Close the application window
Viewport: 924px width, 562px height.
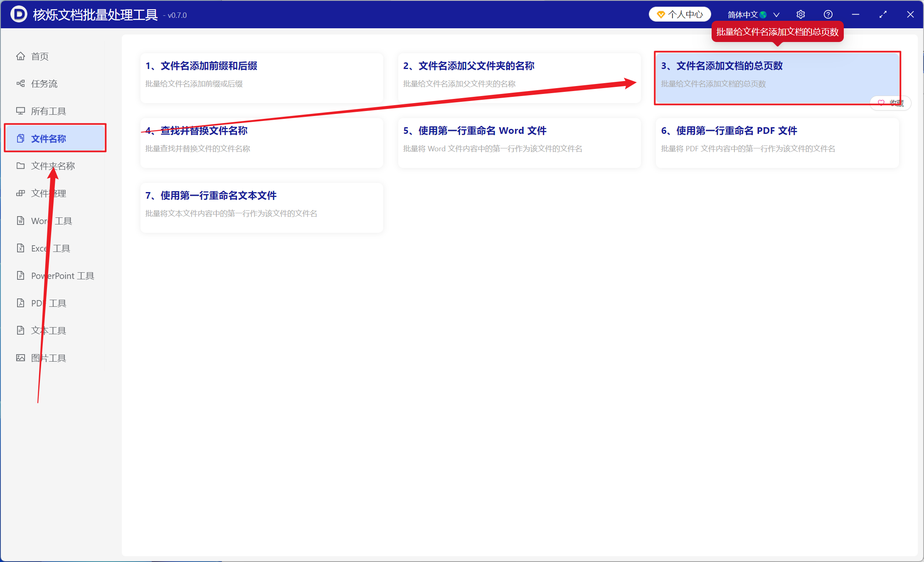(910, 15)
